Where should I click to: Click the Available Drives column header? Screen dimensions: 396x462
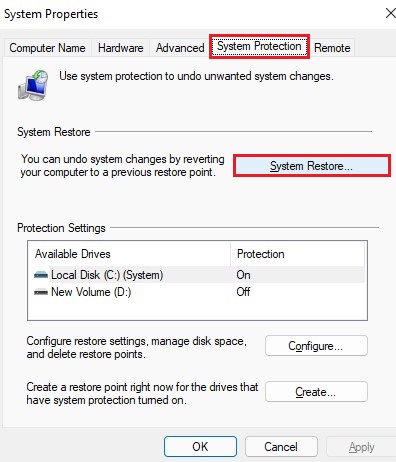click(129, 254)
